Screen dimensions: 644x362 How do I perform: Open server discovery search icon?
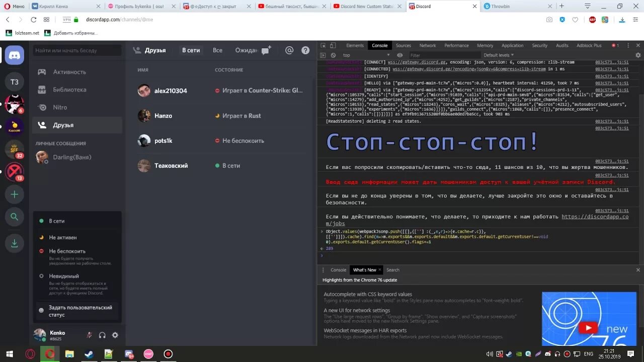coord(15,217)
